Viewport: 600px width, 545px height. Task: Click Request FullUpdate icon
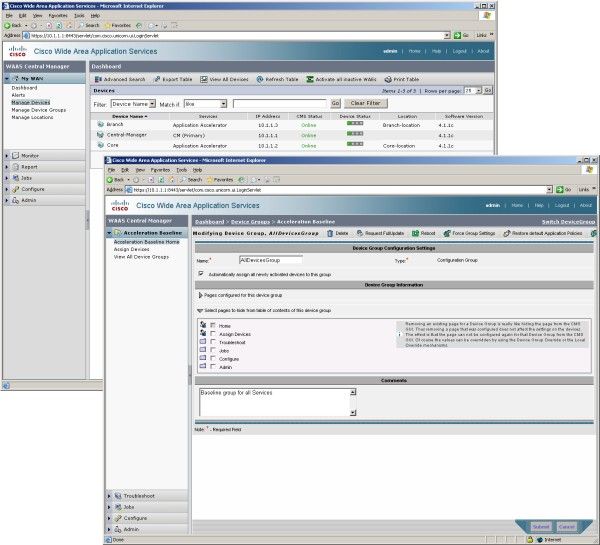tap(360, 233)
